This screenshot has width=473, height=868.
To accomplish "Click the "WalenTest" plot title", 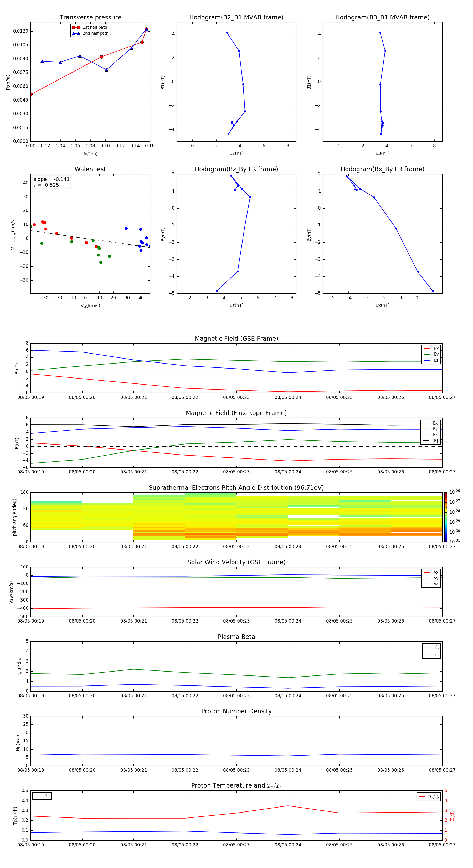I will (x=90, y=169).
